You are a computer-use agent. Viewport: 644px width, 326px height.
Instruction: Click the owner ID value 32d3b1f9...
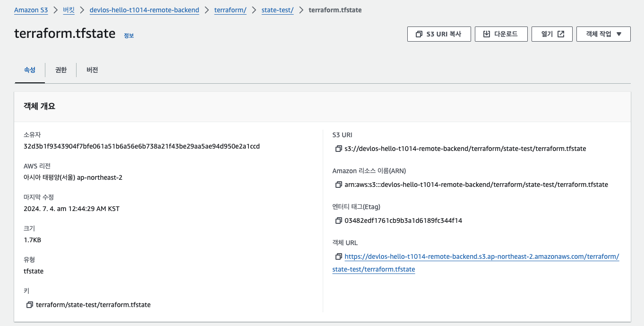point(142,146)
